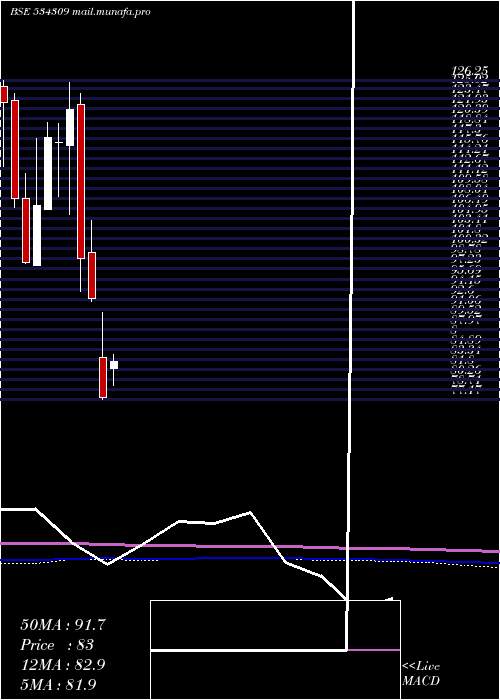Image resolution: width=500 pixels, height=700 pixels.
Task: Select the 5MA : 81.9 reading
Action: tap(58, 685)
